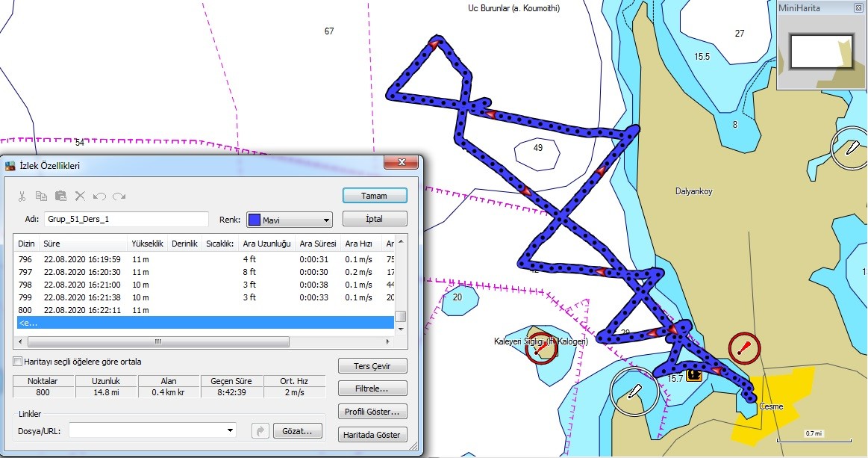Click the Redo arrow icon
This screenshot has height=458, width=868.
[x=119, y=196]
